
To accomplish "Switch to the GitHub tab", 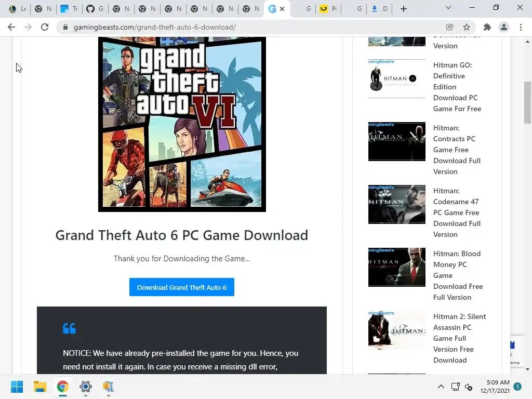I will (x=95, y=9).
